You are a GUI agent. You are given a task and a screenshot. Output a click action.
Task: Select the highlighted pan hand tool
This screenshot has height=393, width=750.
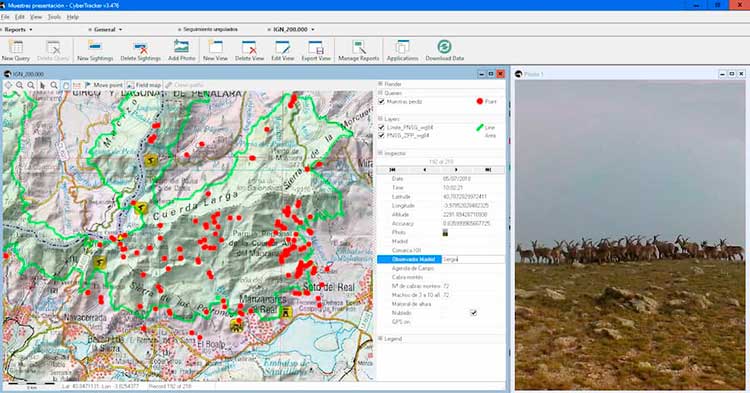pos(66,85)
